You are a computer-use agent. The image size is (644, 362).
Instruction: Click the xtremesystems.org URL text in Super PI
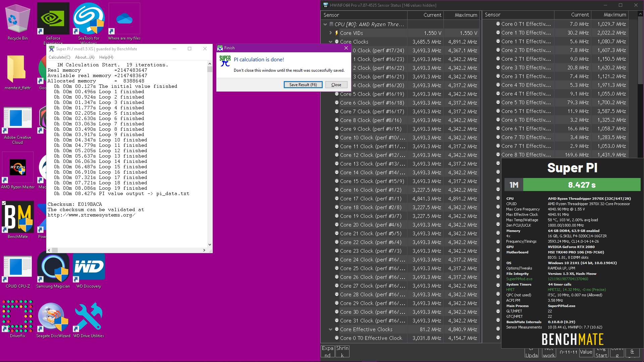click(x=92, y=215)
